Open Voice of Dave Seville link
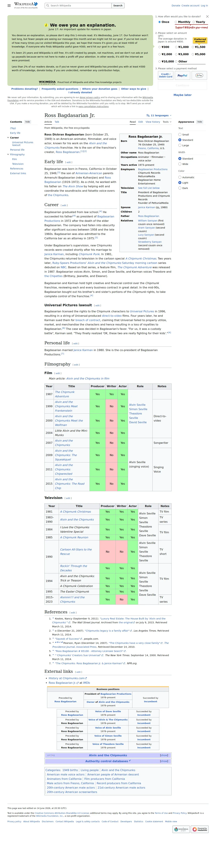This screenshot has height=868, width=216. 108,712
